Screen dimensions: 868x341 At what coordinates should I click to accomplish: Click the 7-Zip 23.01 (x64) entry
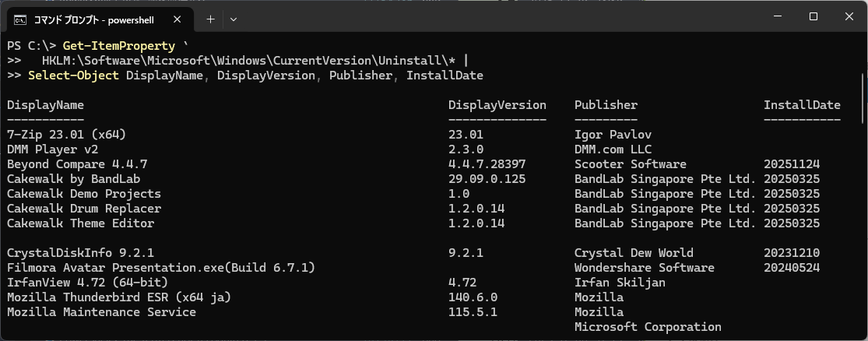(x=66, y=135)
